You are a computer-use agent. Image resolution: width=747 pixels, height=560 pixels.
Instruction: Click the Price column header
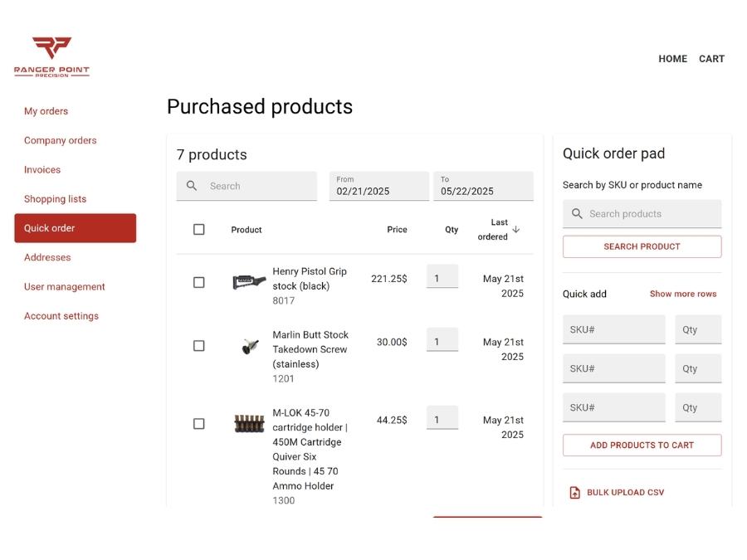click(x=397, y=230)
